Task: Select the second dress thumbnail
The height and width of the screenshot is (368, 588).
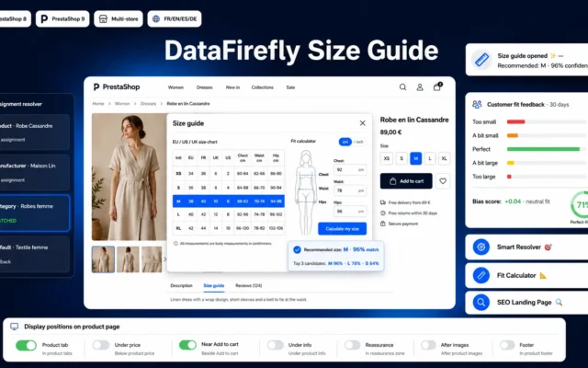Action: point(128,259)
